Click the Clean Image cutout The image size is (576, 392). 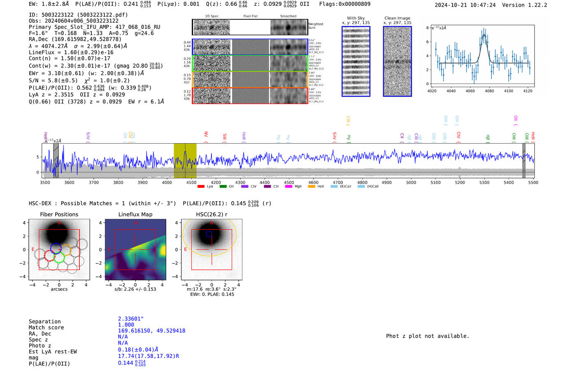(397, 61)
